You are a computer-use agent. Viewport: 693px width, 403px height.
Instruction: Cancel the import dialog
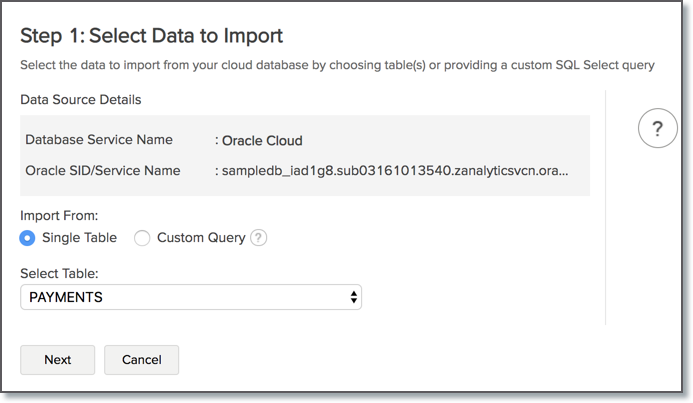pyautogui.click(x=141, y=360)
